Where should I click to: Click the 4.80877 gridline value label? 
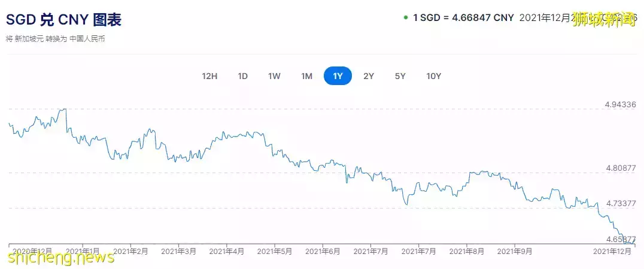coord(620,168)
